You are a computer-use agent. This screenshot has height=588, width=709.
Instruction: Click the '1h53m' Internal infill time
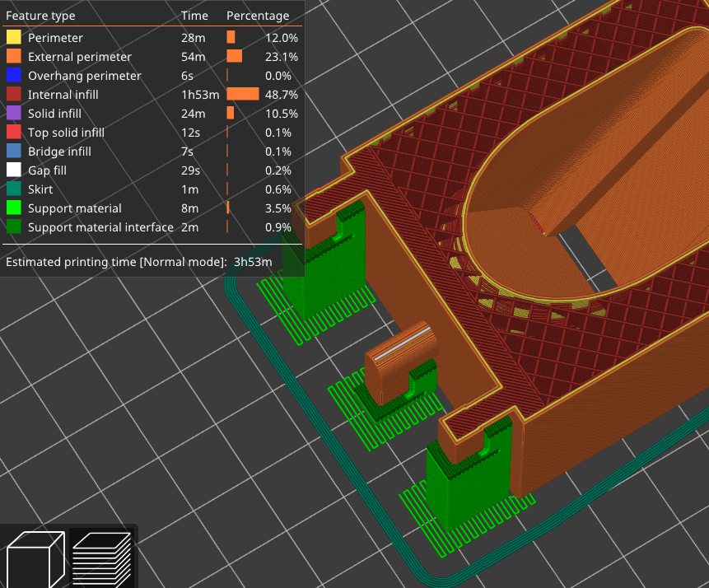coord(200,95)
